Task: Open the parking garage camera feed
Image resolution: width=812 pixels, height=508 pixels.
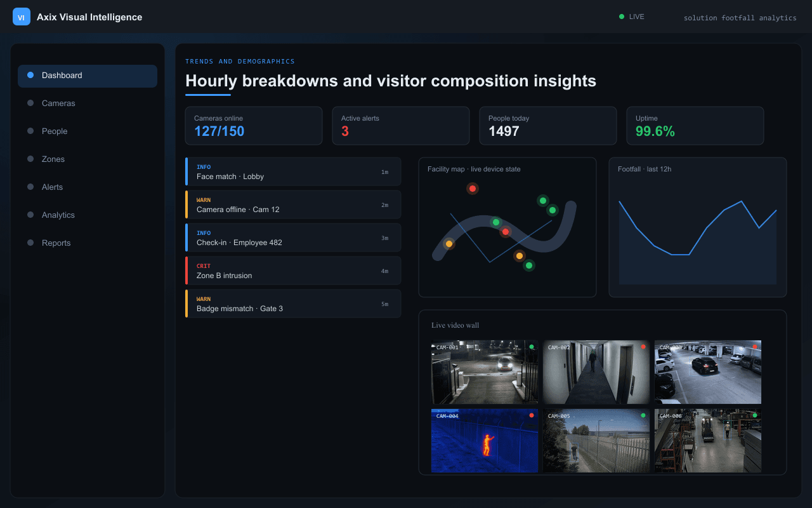Action: click(708, 372)
